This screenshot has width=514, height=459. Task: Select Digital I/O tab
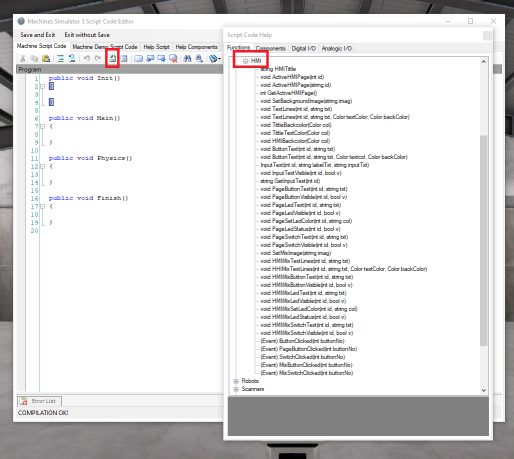point(303,48)
